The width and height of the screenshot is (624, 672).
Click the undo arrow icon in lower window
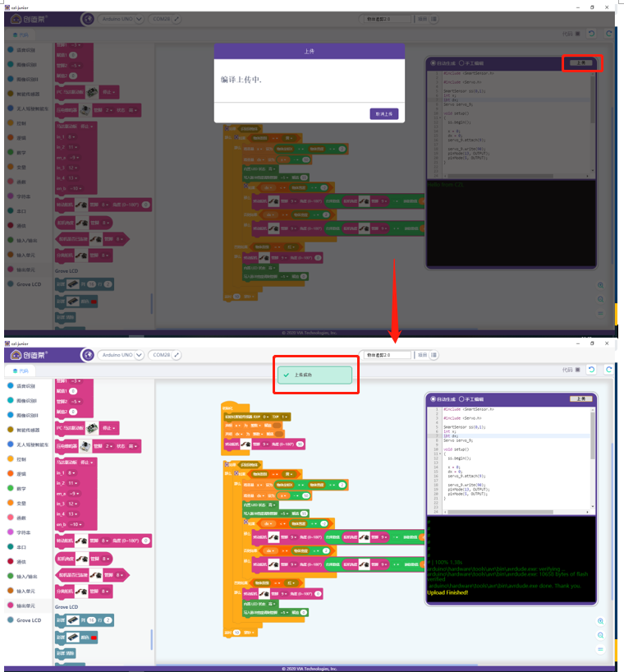[x=591, y=370]
